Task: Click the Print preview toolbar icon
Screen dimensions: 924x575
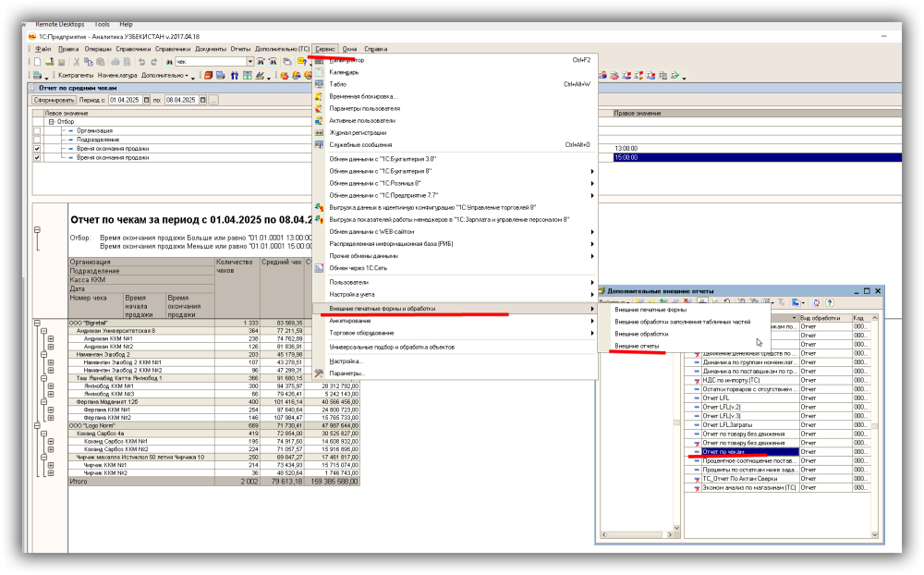Action: click(x=127, y=61)
